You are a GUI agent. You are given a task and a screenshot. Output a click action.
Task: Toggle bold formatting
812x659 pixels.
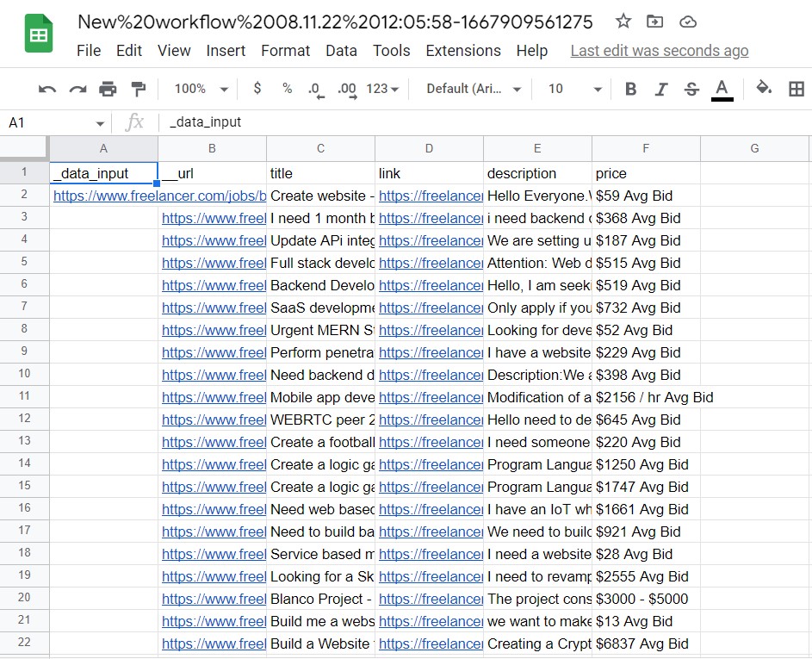(631, 89)
